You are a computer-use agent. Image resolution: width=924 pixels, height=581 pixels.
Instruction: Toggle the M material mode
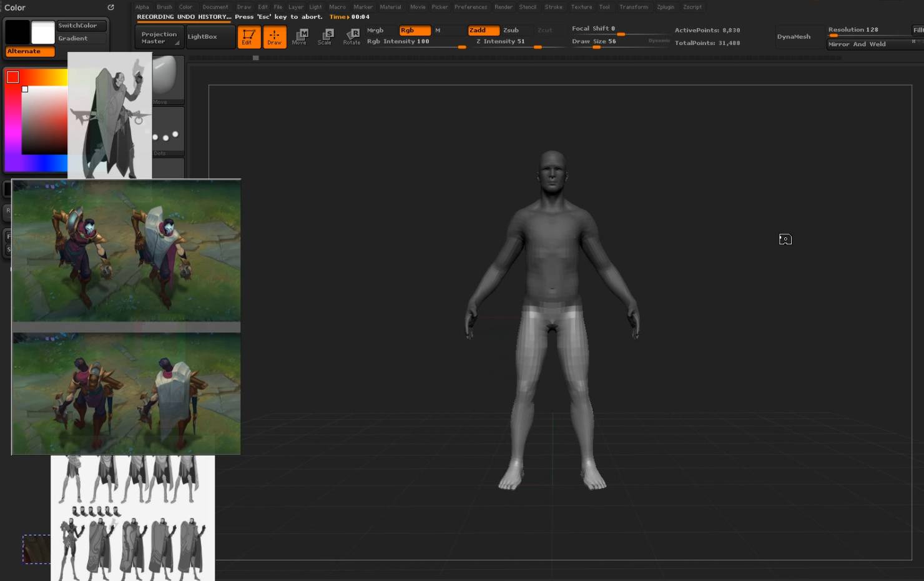coord(438,30)
